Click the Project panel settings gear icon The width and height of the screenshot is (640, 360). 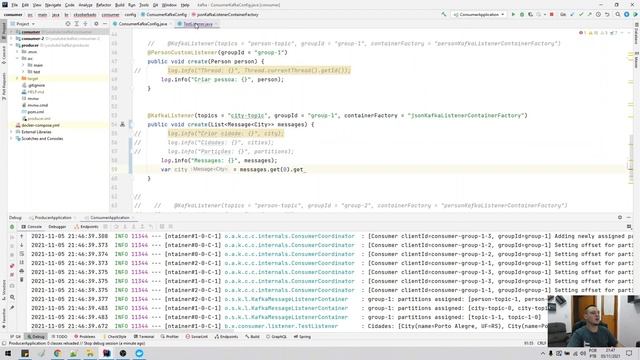tap(96, 24)
